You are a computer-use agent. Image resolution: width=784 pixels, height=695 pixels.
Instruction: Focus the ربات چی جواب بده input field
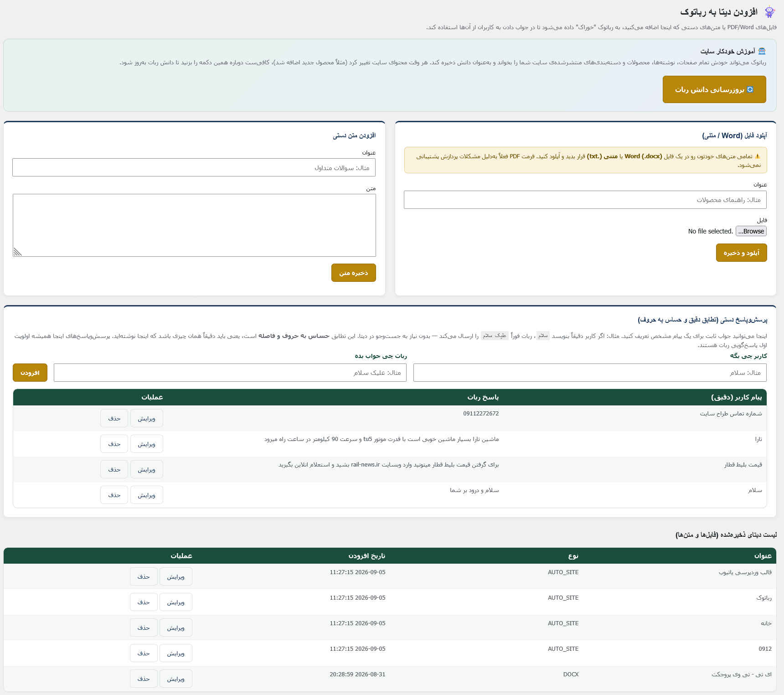(230, 373)
